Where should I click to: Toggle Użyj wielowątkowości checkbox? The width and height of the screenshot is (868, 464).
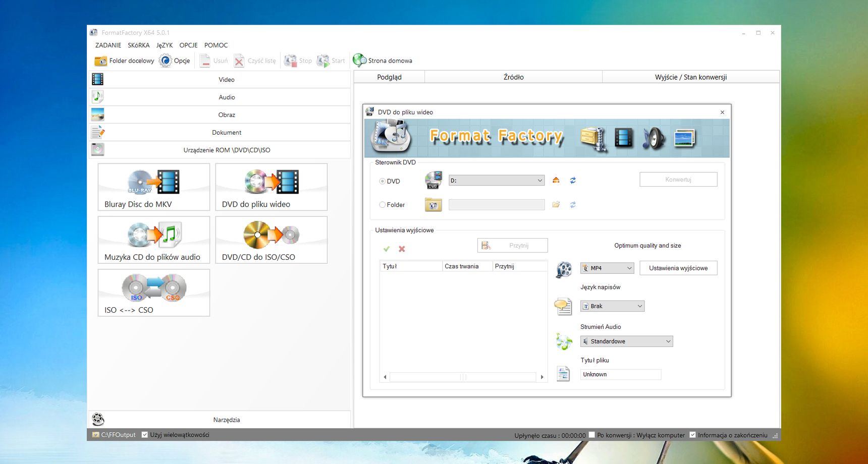145,435
